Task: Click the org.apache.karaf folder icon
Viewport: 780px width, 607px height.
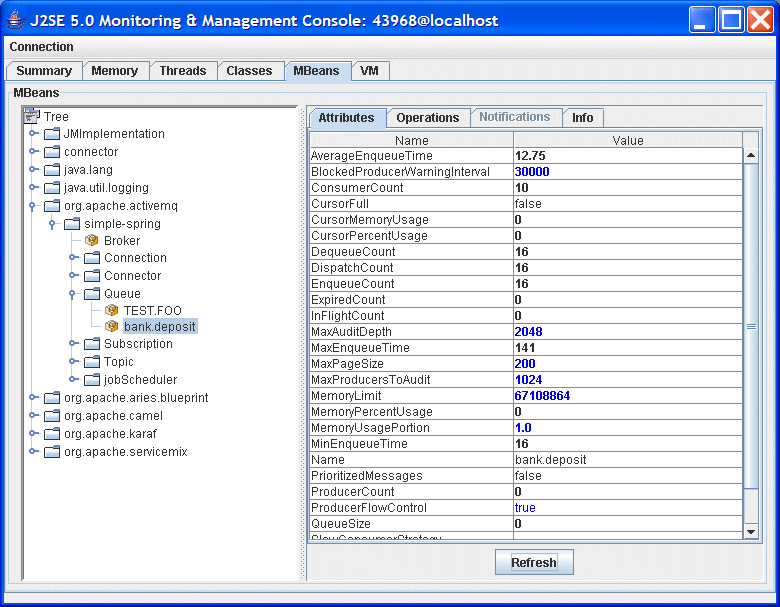Action: (x=52, y=434)
